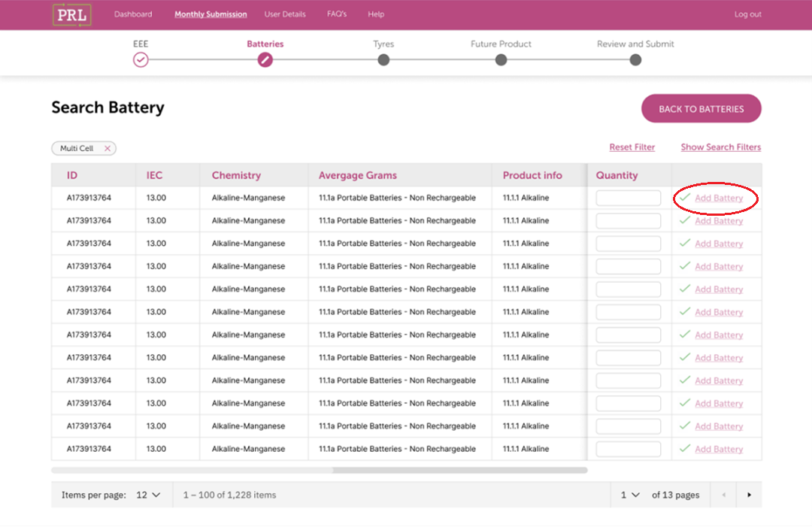Click the Batteries step pencil icon
The image size is (812, 527).
click(265, 60)
